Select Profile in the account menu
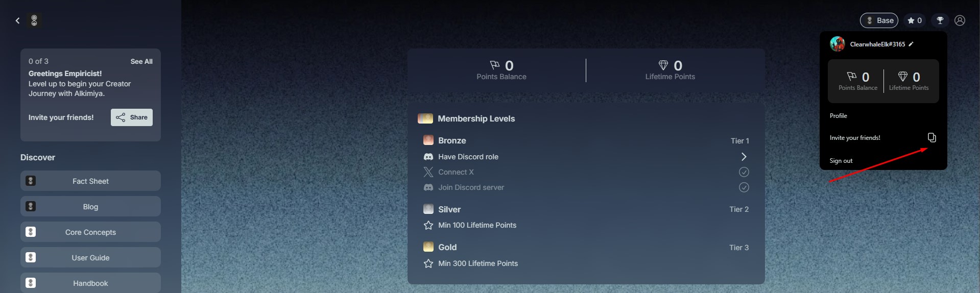The image size is (980, 293). pyautogui.click(x=839, y=116)
